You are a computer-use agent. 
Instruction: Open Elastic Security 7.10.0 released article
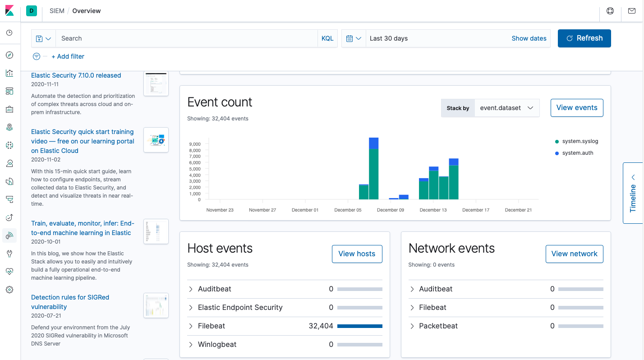tap(76, 75)
